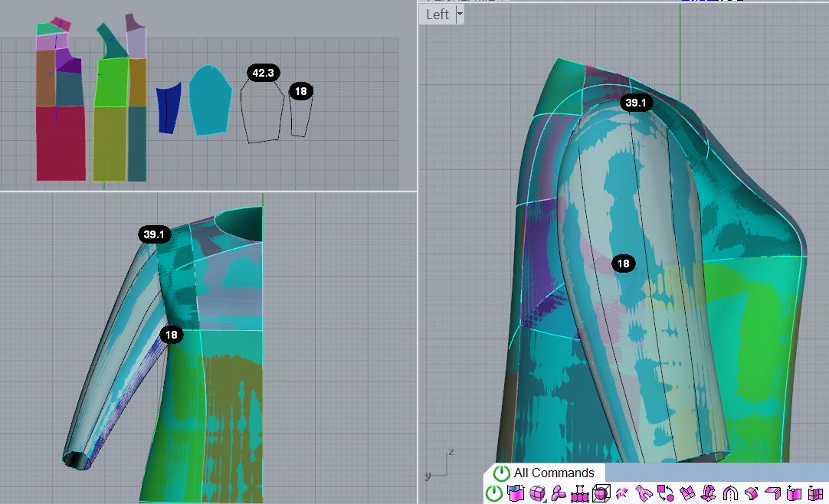Select the 42.3 dimension label on pattern outline
The width and height of the screenshot is (829, 504).
point(264,73)
